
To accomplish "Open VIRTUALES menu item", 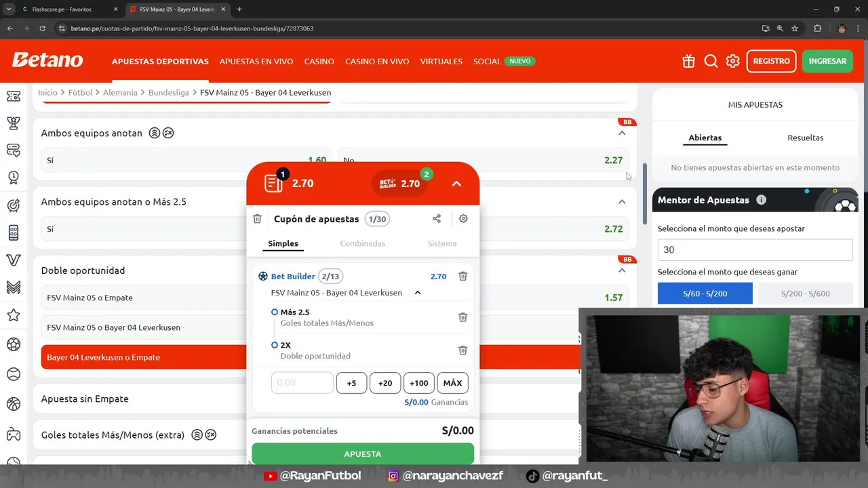I will click(441, 61).
